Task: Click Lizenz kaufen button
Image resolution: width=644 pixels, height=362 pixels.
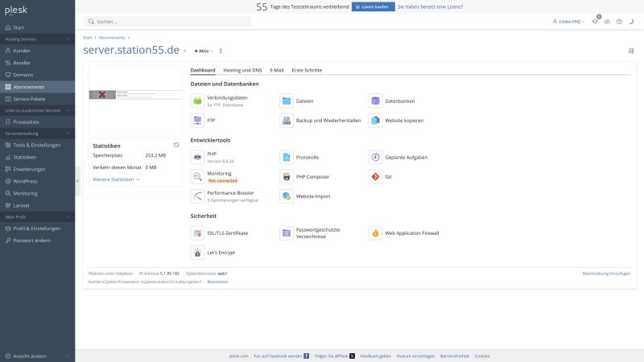Action: (373, 6)
